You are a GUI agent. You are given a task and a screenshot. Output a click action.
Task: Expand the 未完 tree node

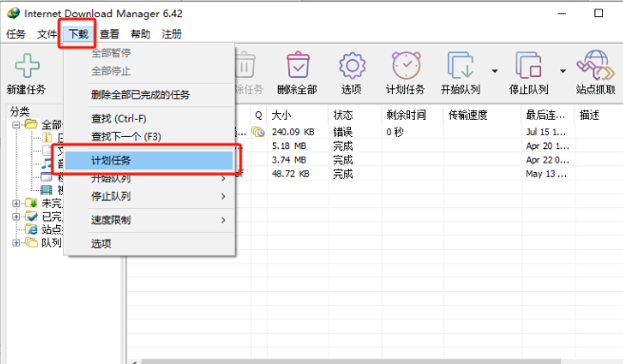(16, 203)
